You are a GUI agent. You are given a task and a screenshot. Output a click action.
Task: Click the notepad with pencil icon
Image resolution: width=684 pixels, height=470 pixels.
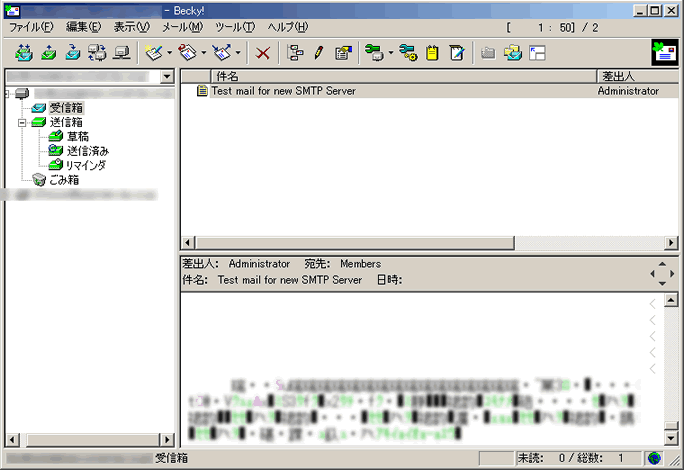click(x=457, y=53)
